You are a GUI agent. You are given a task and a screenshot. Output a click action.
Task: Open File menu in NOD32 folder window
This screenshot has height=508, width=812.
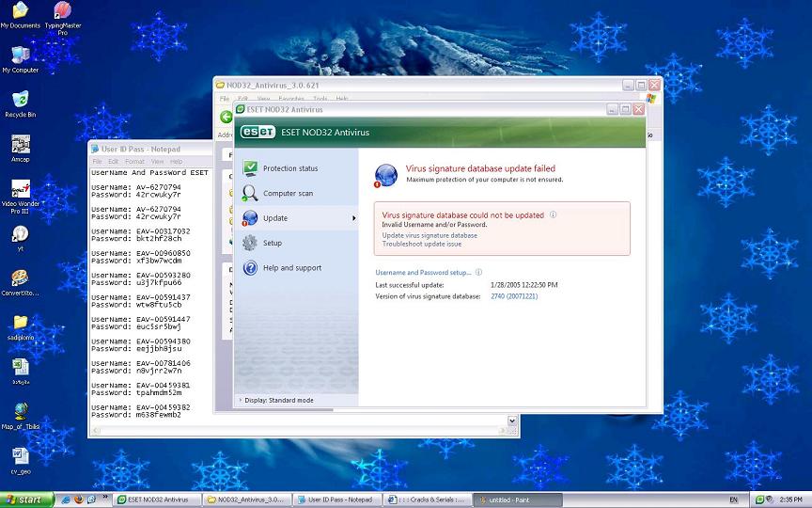[x=225, y=99]
